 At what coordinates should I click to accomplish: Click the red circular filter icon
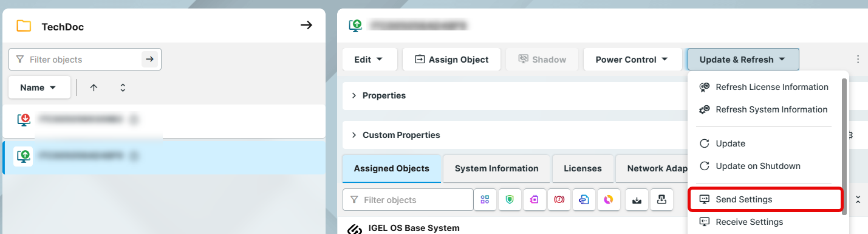click(559, 200)
